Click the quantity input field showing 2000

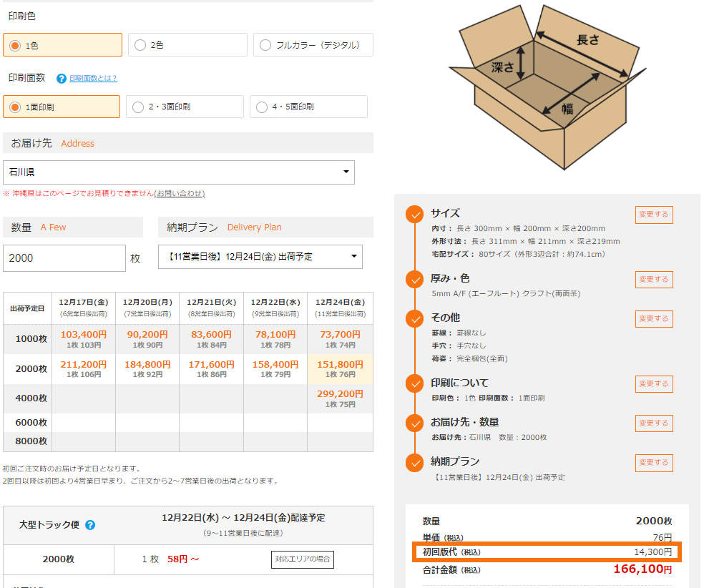64,258
